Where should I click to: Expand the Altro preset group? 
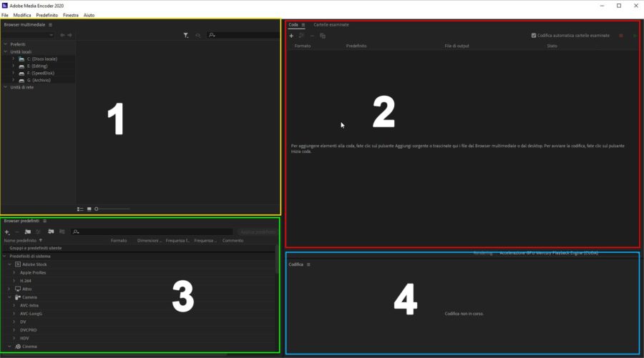pyautogui.click(x=9, y=289)
